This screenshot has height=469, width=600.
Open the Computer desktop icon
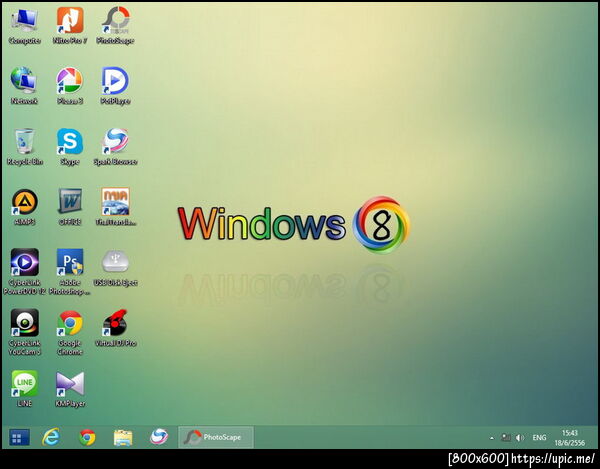pyautogui.click(x=24, y=25)
